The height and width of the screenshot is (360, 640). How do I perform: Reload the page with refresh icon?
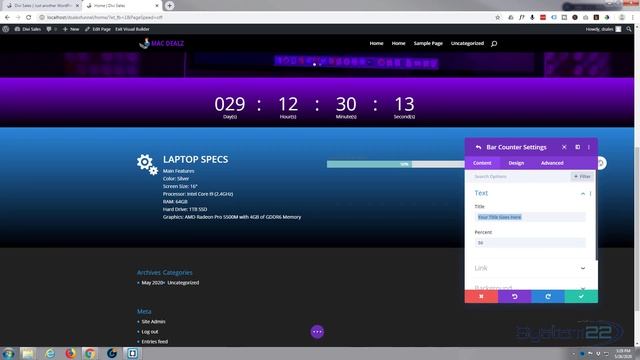click(29, 18)
